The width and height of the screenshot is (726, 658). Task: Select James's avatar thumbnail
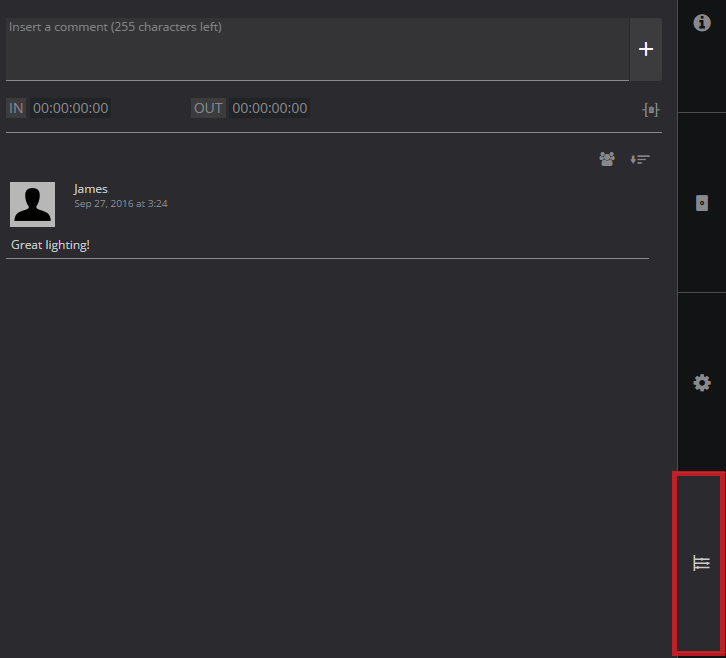coord(32,204)
